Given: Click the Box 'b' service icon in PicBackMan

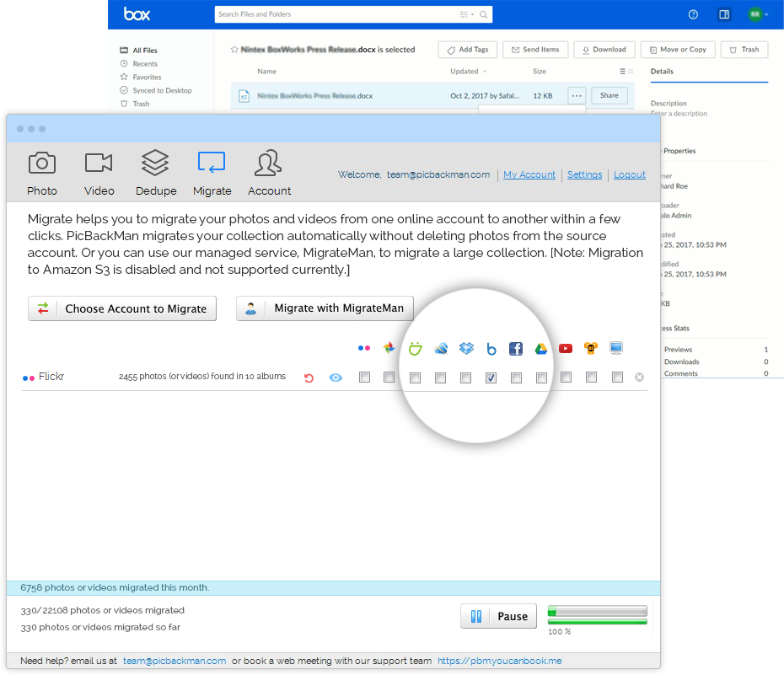Looking at the screenshot, I should pos(491,349).
